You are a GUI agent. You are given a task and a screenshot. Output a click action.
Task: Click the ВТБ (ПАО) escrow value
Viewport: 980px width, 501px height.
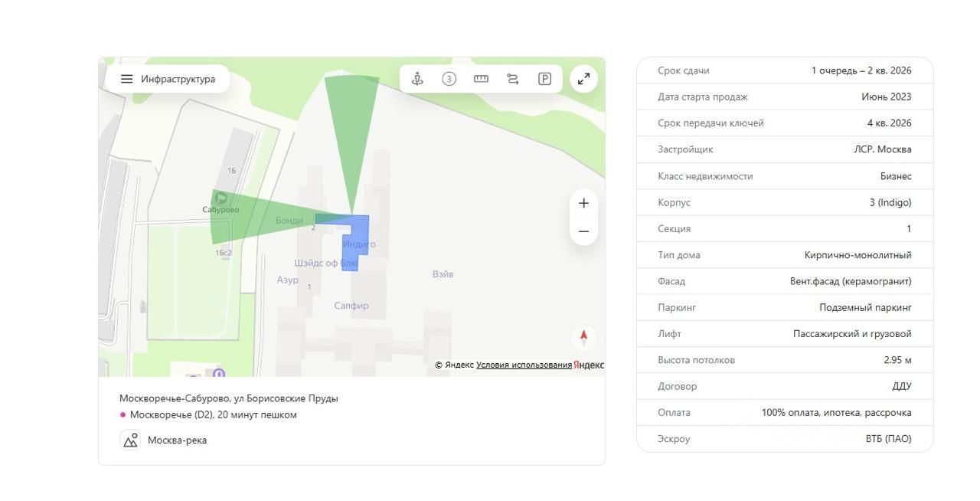click(889, 439)
